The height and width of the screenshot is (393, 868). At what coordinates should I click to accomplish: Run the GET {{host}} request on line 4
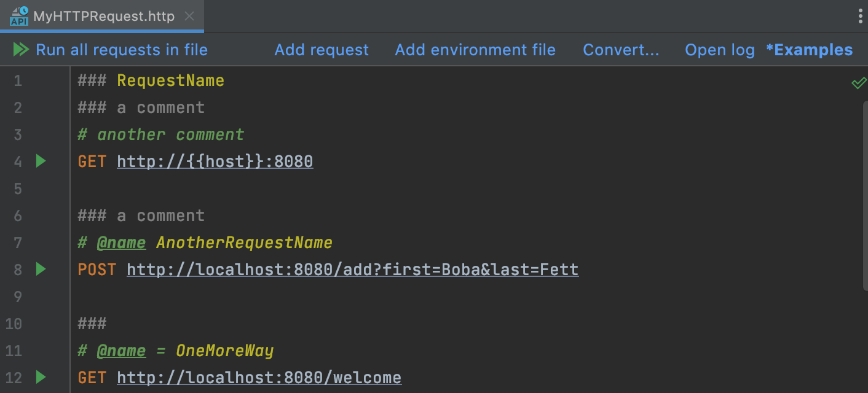tap(41, 161)
